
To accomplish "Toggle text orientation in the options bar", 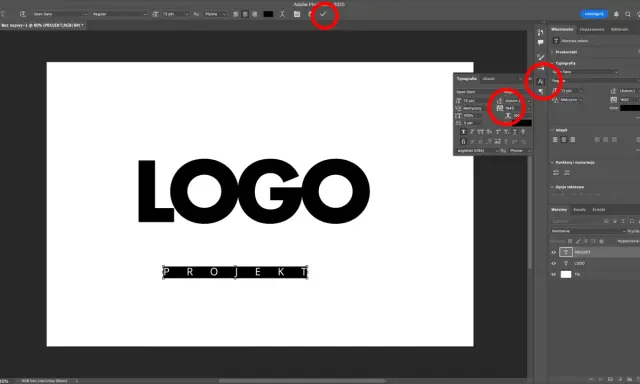I will pyautogui.click(x=23, y=14).
